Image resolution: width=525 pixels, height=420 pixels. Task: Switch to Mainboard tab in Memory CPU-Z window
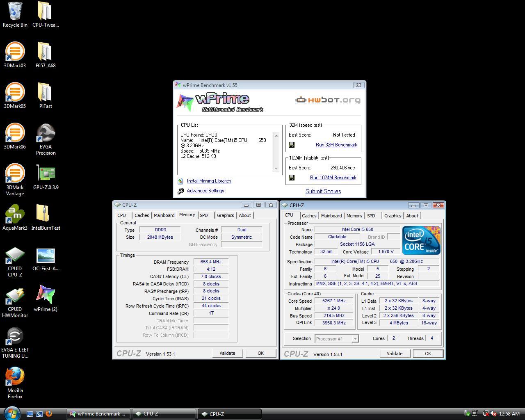164,215
